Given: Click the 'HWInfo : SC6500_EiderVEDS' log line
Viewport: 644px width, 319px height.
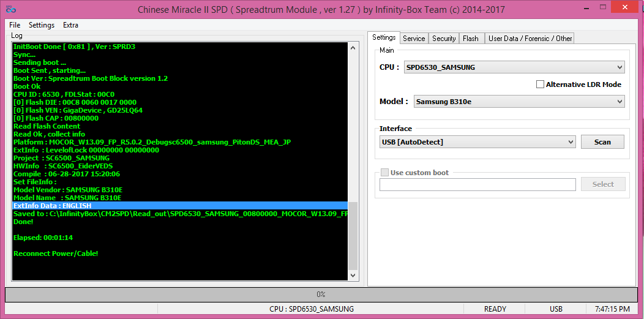Looking at the screenshot, I should click(x=63, y=166).
